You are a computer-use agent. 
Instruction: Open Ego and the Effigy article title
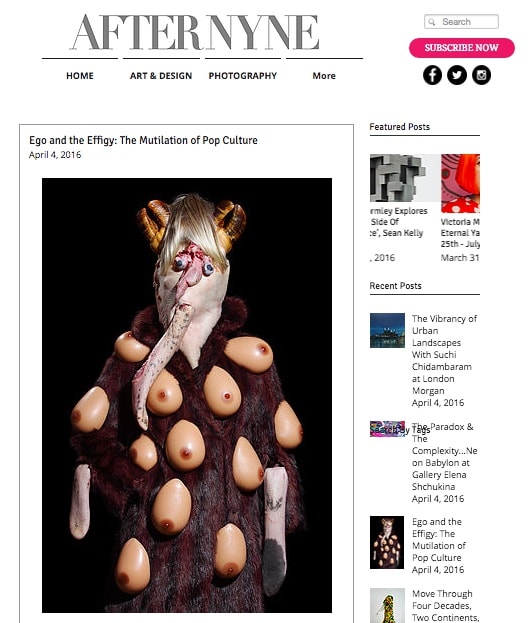(x=143, y=140)
